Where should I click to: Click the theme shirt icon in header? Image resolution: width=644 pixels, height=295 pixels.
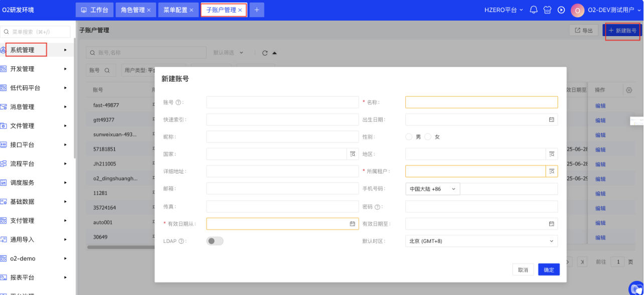tap(547, 10)
